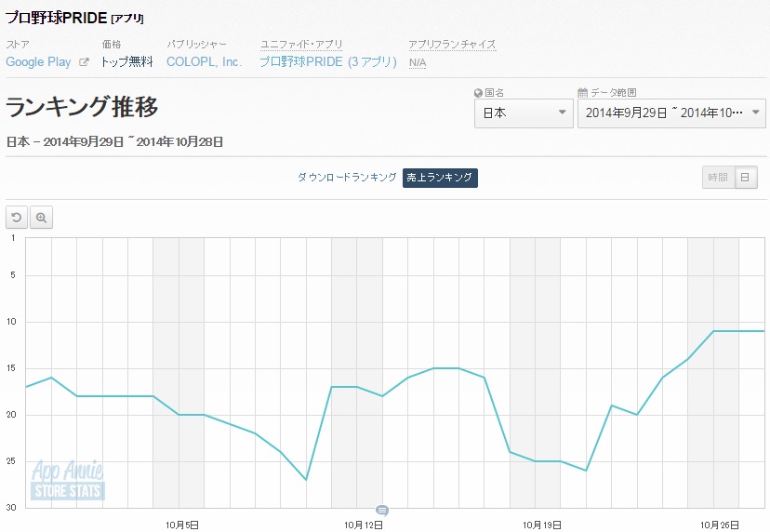This screenshot has width=770, height=532.
Task: Select the 売上ランキング tab
Action: 440,178
